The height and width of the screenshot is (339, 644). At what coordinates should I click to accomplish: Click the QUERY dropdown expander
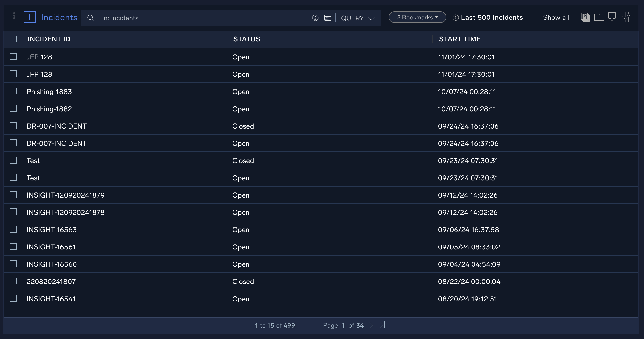371,18
